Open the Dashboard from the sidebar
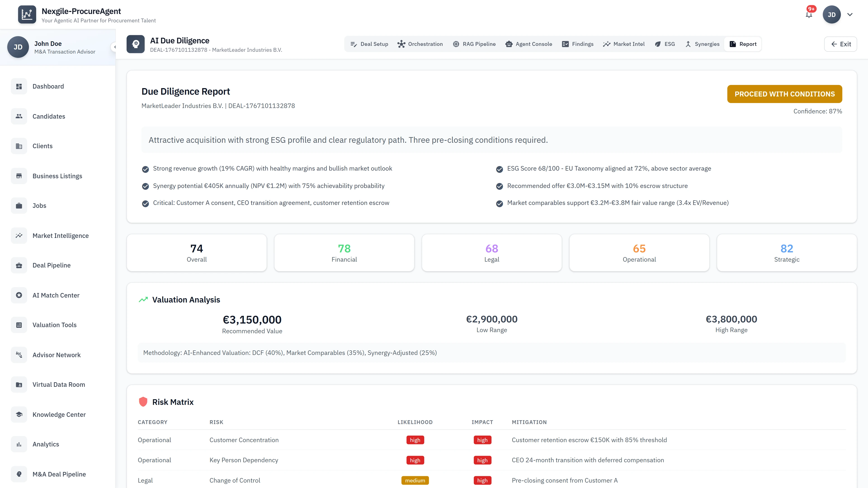The height and width of the screenshot is (488, 868). (x=48, y=86)
